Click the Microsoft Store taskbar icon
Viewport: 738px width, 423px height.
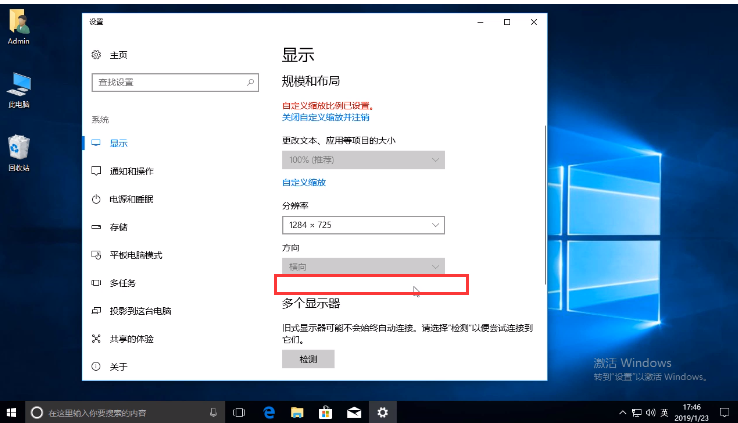[x=325, y=412]
